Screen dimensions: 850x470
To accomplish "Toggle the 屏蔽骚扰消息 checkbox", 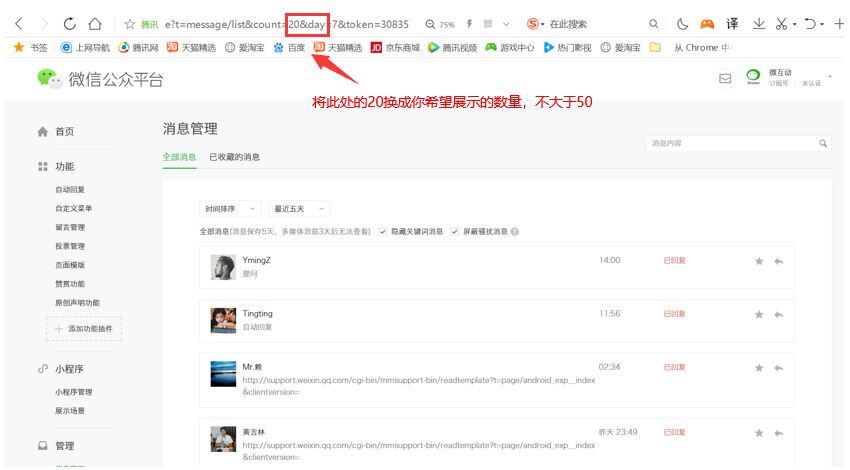I will 454,232.
